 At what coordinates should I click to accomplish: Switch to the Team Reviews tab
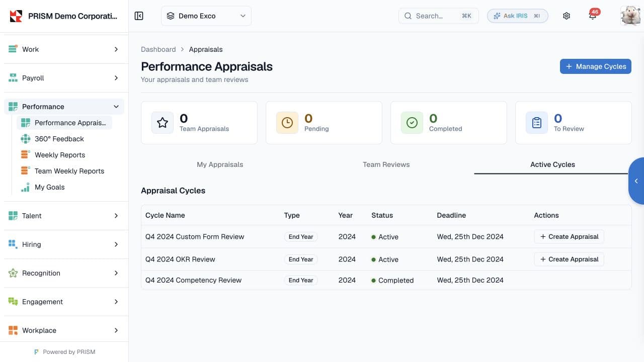386,164
